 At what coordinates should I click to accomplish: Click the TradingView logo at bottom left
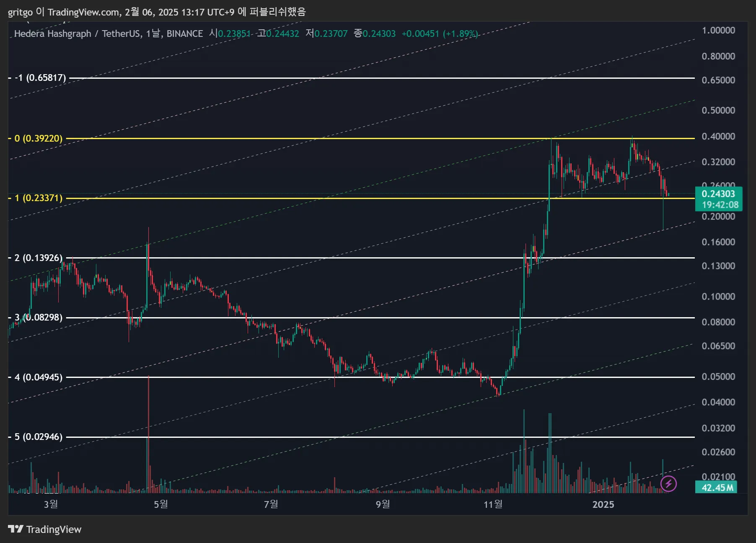[45, 530]
